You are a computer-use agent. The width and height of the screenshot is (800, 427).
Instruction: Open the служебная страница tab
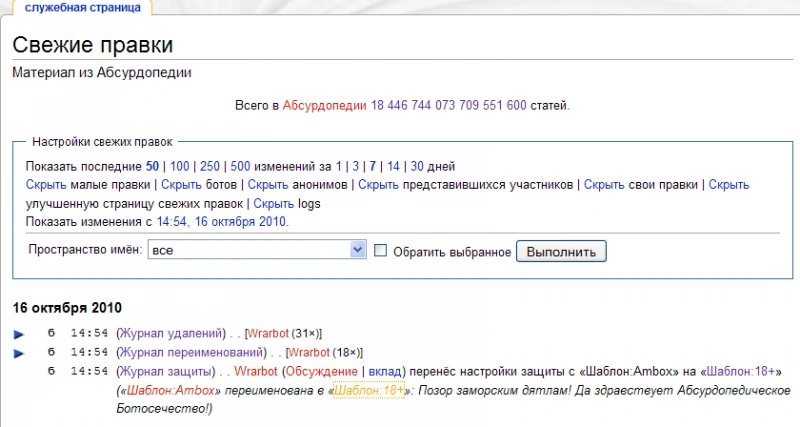tap(83, 8)
